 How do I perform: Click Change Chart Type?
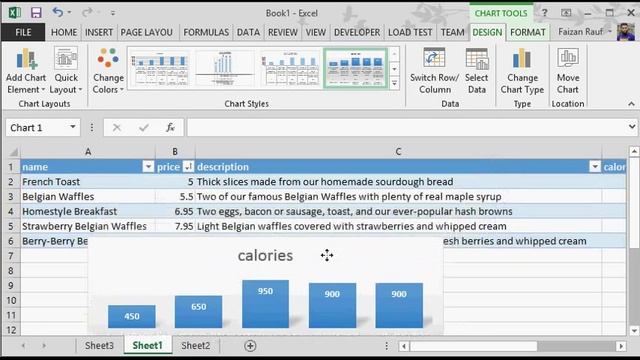522,71
